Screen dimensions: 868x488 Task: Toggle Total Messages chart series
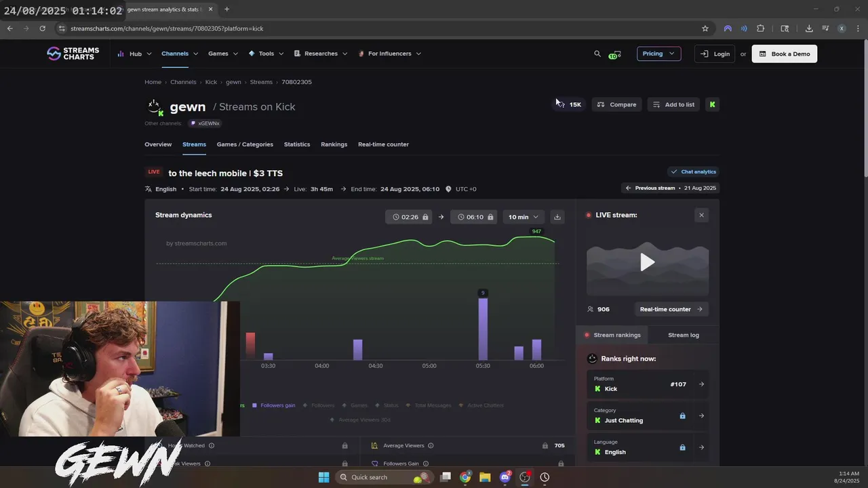click(429, 405)
